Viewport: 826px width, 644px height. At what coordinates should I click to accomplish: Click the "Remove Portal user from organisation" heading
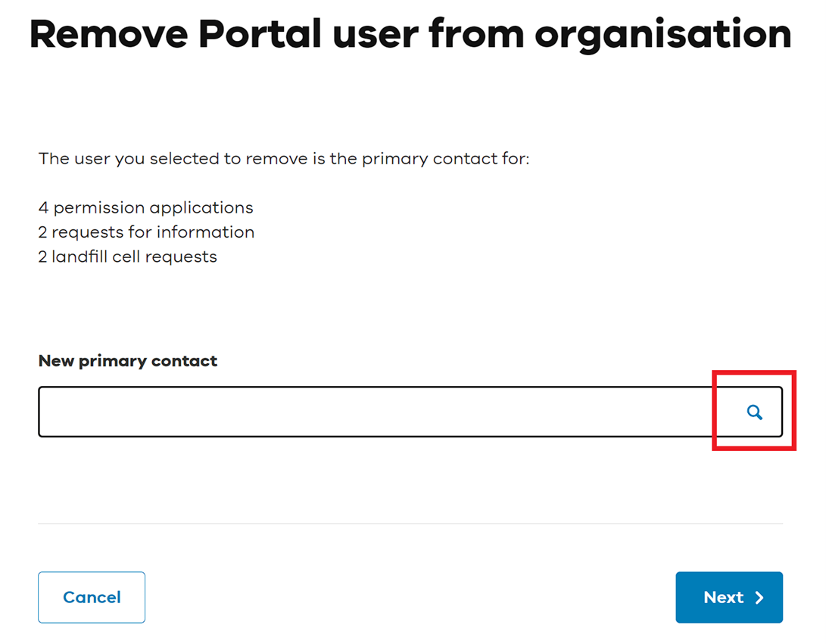pos(410,34)
